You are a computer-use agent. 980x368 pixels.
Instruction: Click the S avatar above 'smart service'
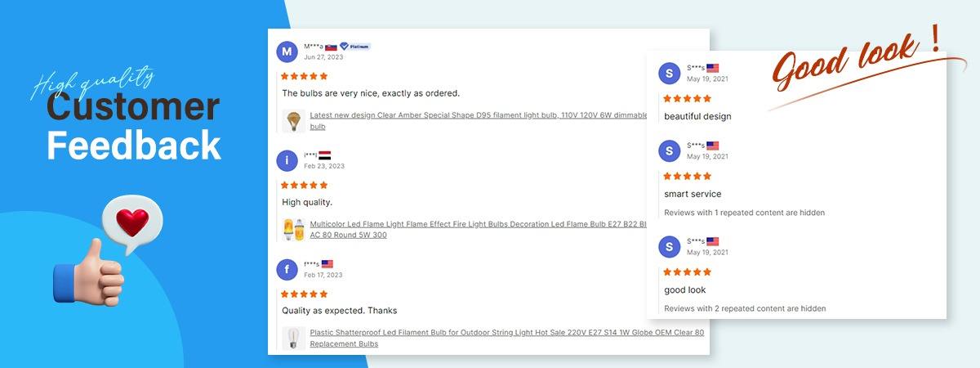pyautogui.click(x=669, y=150)
